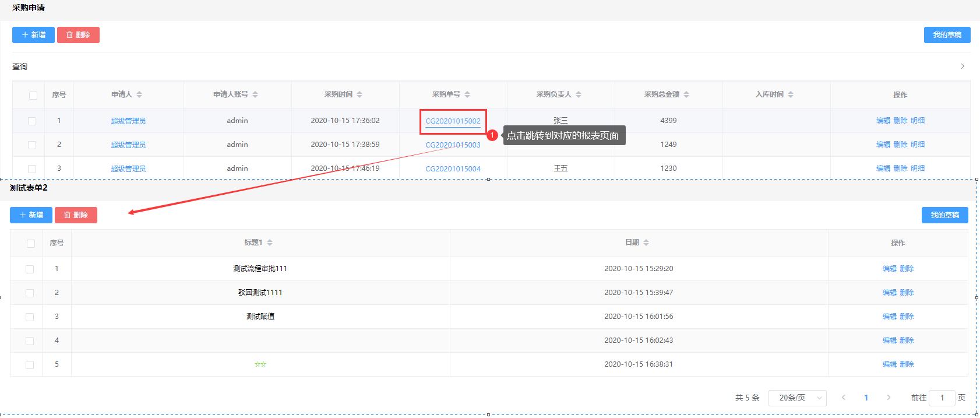980x418 pixels.
Task: Sort table by 采购单号 sort arrows
Action: (467, 94)
